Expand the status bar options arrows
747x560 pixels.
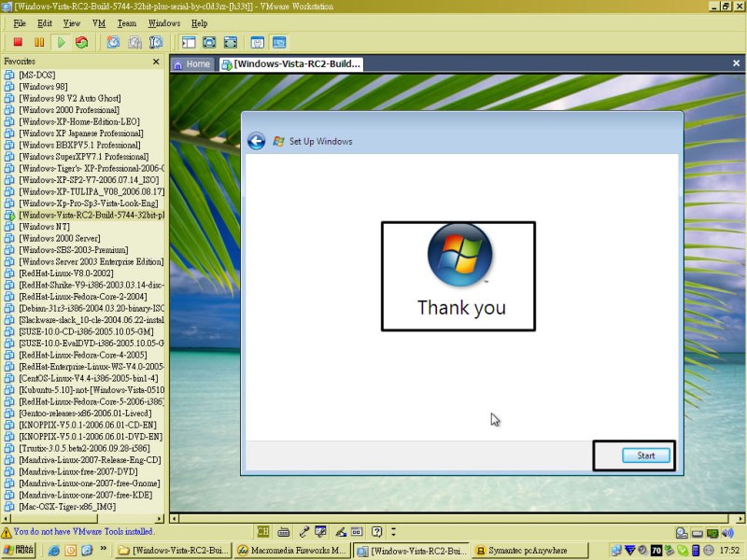pyautogui.click(x=393, y=531)
